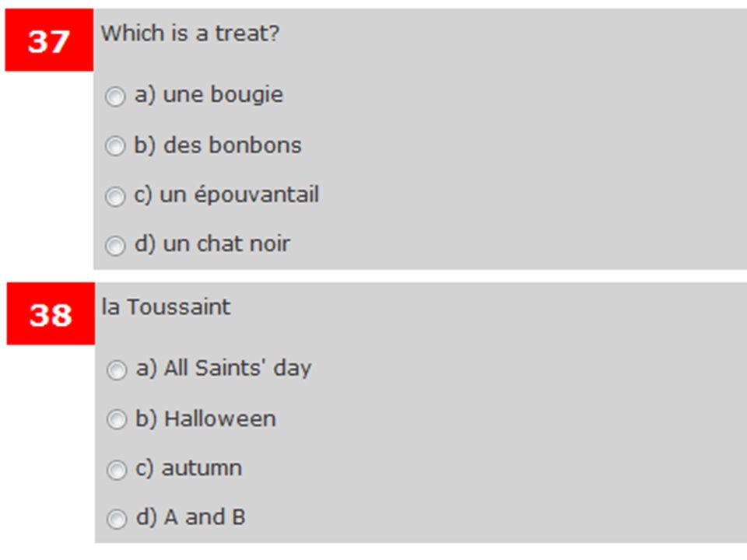747x560 pixels.
Task: Click the 'd) A and B' answer label text
Action: coord(191,516)
